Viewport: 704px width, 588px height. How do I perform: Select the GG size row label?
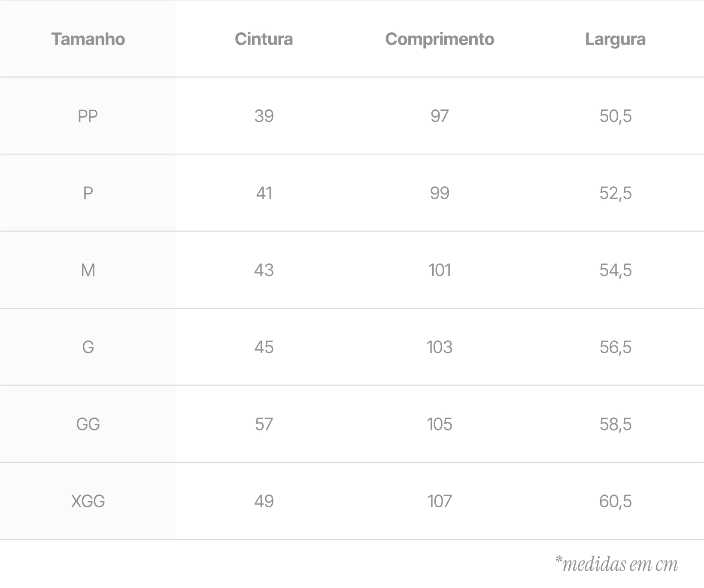(88, 424)
